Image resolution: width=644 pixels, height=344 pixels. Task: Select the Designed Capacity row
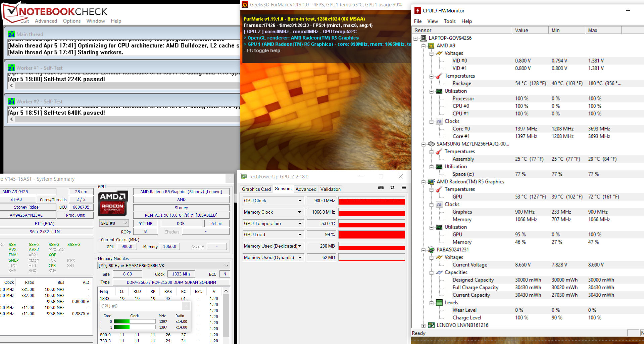click(528, 280)
